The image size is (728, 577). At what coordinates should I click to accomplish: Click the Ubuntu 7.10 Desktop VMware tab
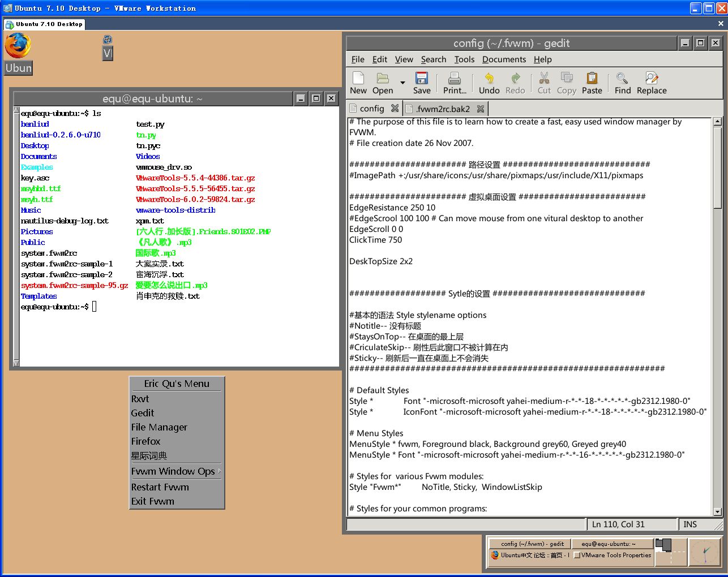(x=45, y=24)
